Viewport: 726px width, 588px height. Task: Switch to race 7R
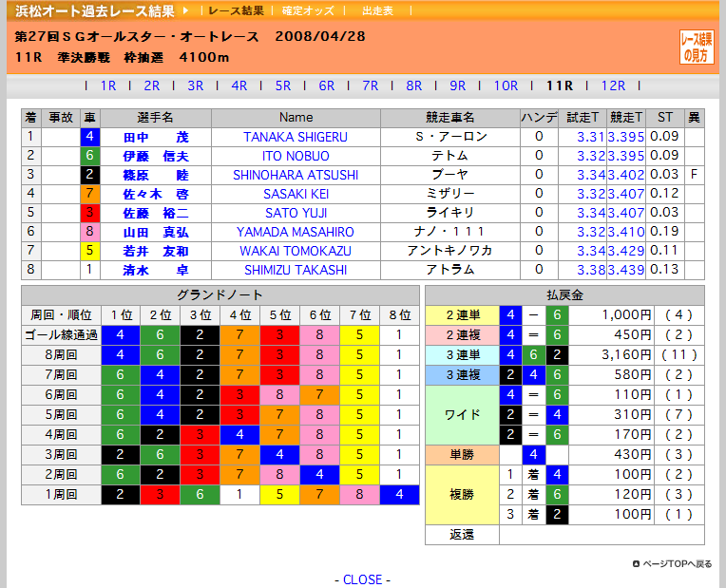[x=371, y=85]
